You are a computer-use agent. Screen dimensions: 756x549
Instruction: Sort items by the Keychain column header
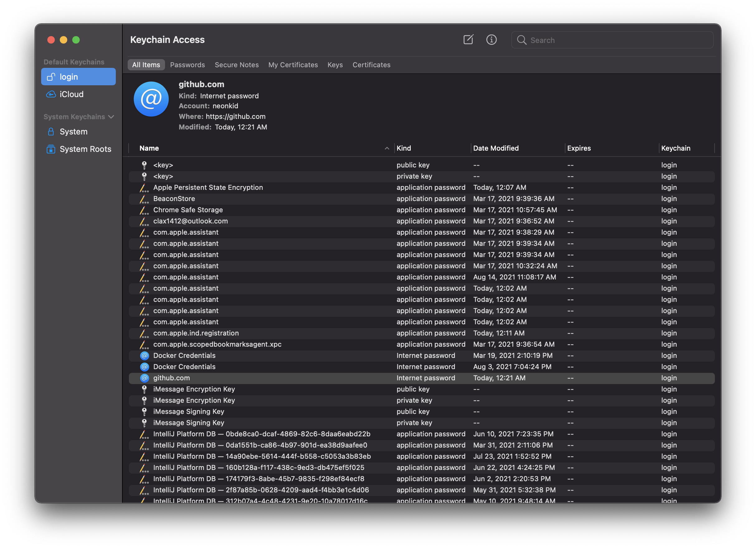675,148
